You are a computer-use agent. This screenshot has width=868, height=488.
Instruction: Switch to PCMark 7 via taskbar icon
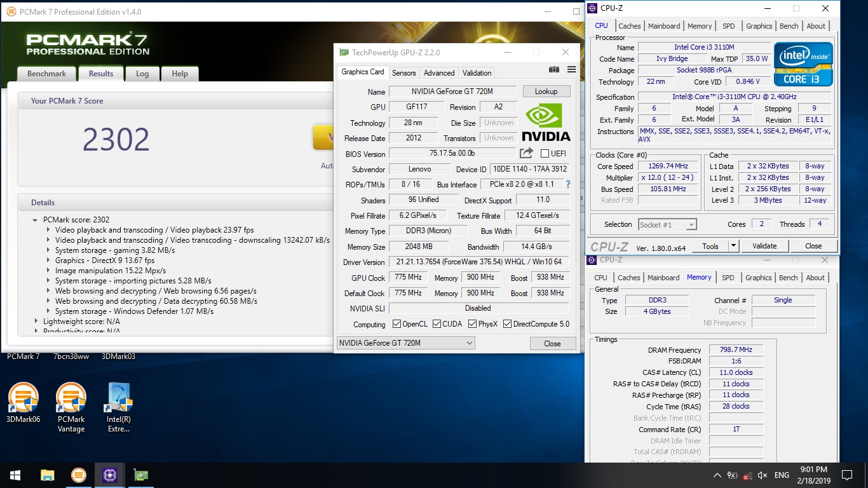pyautogui.click(x=78, y=475)
